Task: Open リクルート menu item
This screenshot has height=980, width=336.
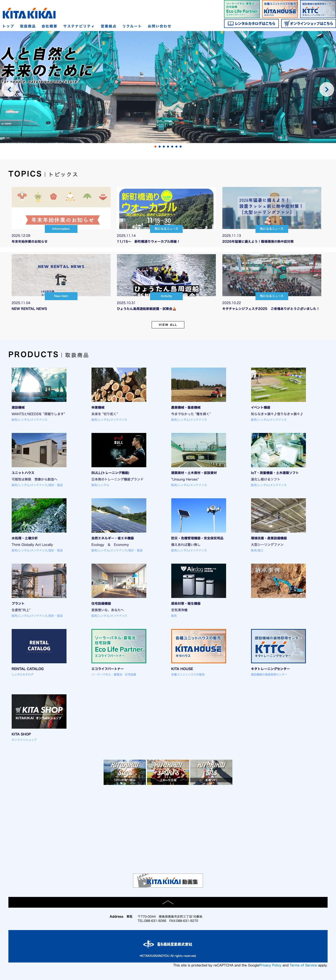Action: tap(132, 26)
